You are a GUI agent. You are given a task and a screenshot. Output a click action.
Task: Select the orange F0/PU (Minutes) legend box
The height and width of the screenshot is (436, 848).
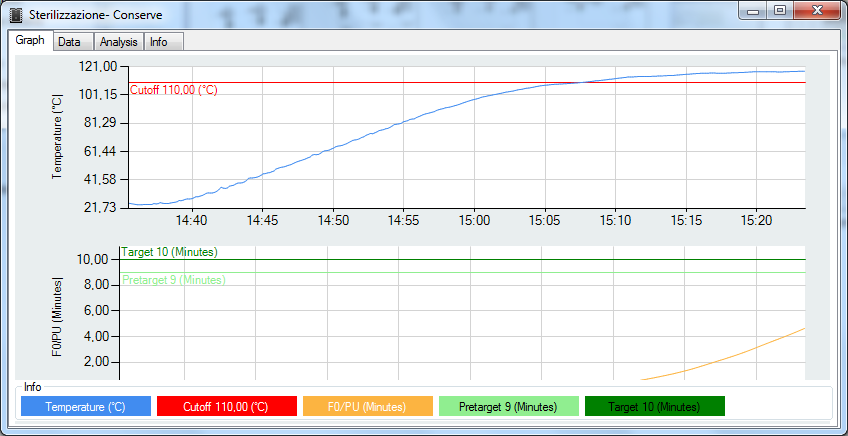[367, 406]
